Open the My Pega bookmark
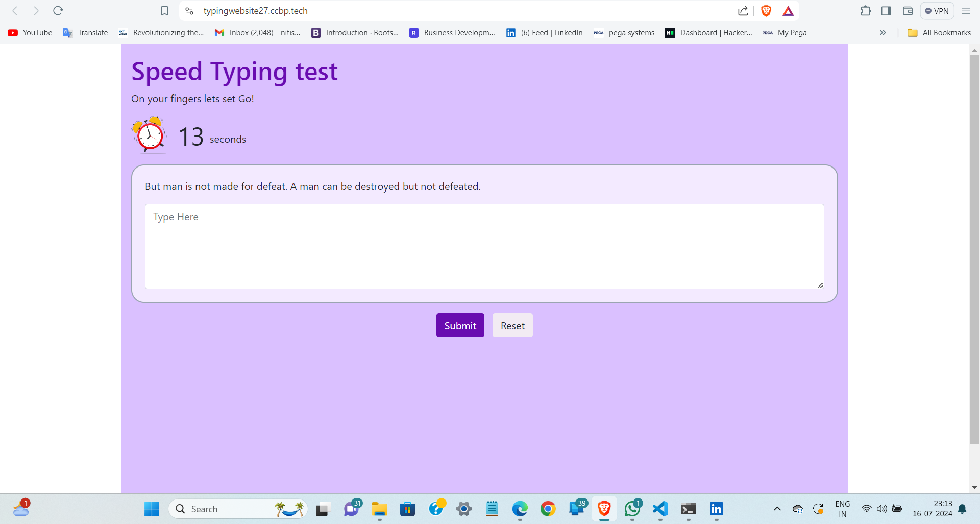 tap(785, 33)
